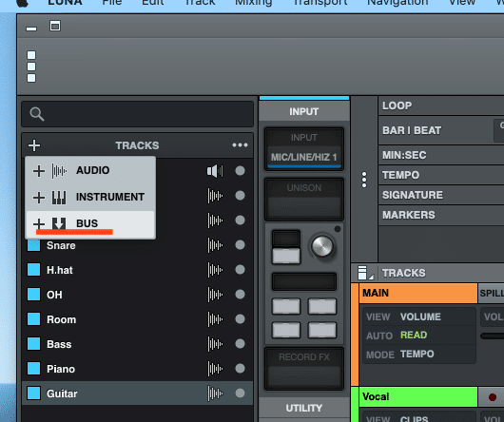The image size is (504, 422).
Task: Open the Transport menu
Action: point(320,3)
